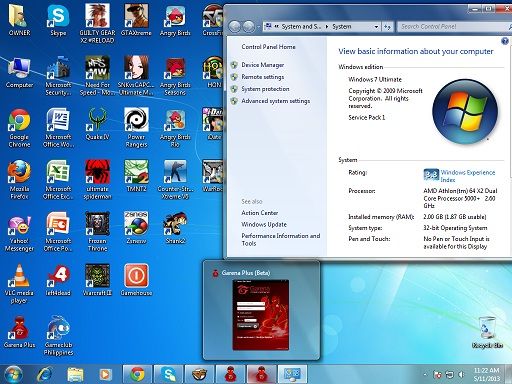
Task: Select the left4dead desktop shortcut
Action: pyautogui.click(x=58, y=280)
